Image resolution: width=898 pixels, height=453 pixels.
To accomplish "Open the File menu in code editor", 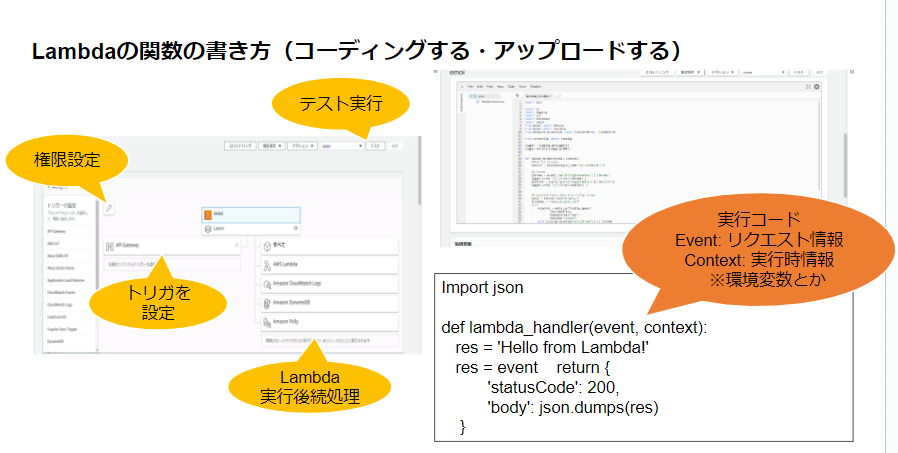I will pyautogui.click(x=471, y=86).
